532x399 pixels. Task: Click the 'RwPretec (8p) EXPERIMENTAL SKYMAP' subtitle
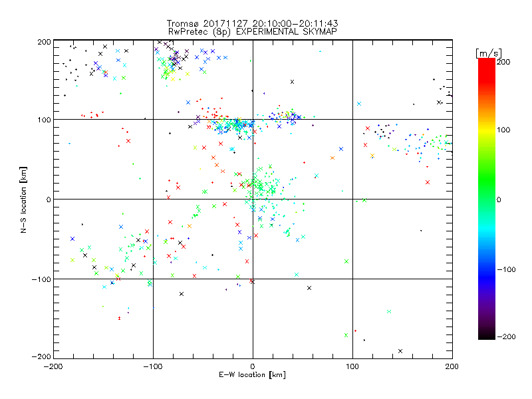click(253, 32)
